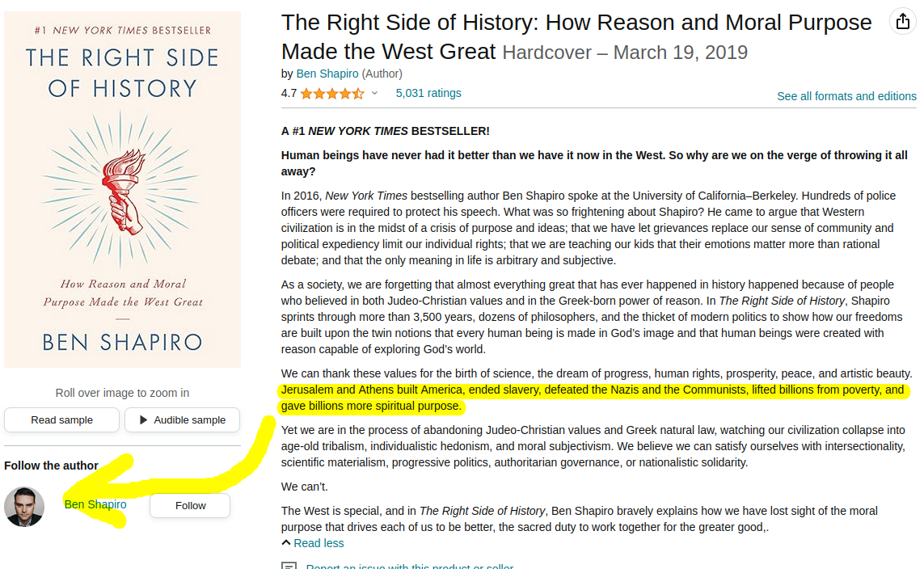Screen dimensions: 924x569
Task: Click the book title heading
Action: [x=576, y=36]
